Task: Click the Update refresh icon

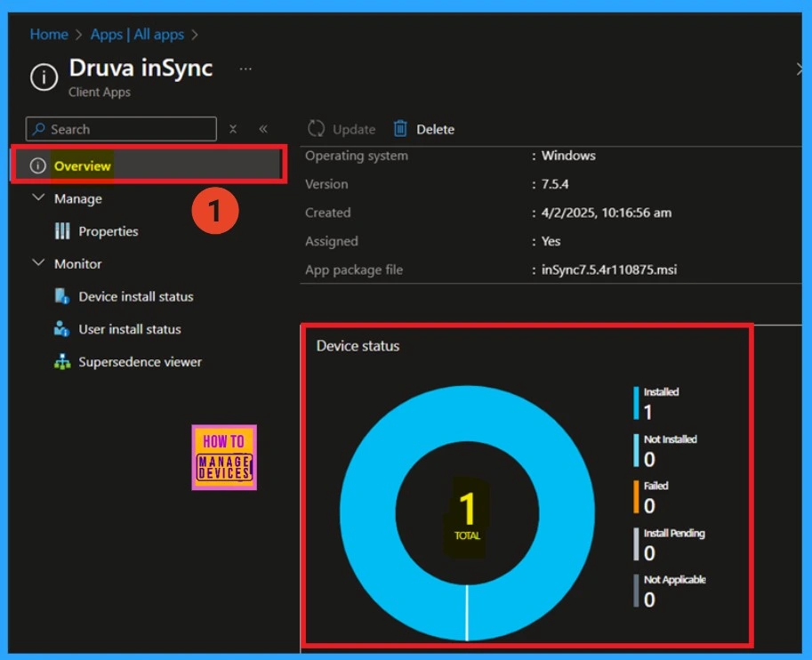Action: tap(316, 128)
